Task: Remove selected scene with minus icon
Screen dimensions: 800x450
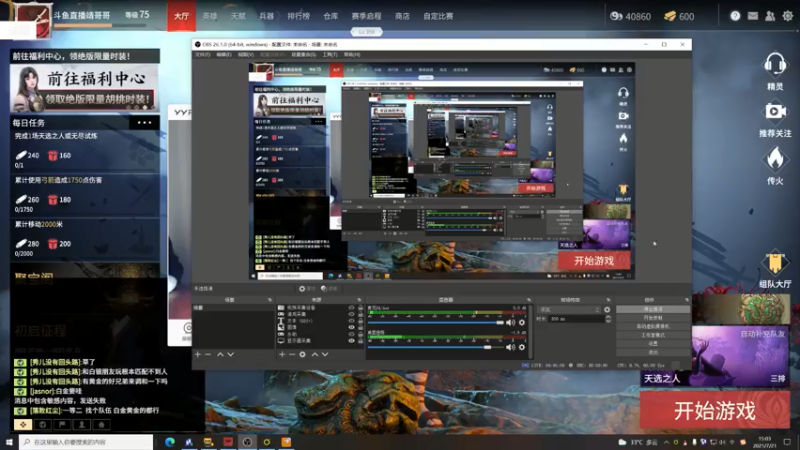Action: (208, 354)
